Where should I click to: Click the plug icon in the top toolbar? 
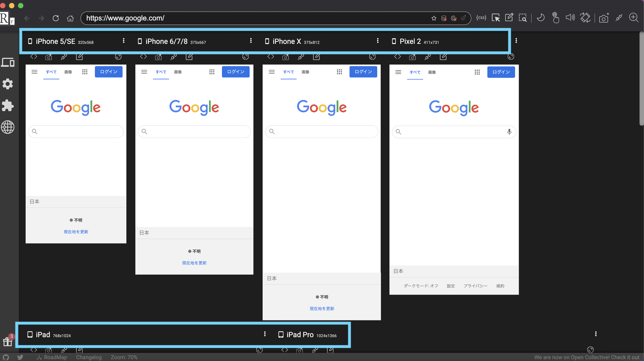pos(619,18)
